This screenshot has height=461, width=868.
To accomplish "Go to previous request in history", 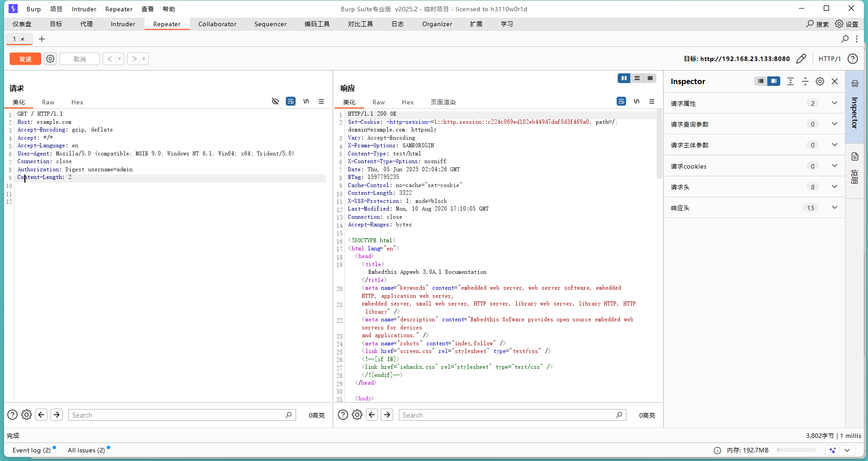I will pyautogui.click(x=110, y=59).
